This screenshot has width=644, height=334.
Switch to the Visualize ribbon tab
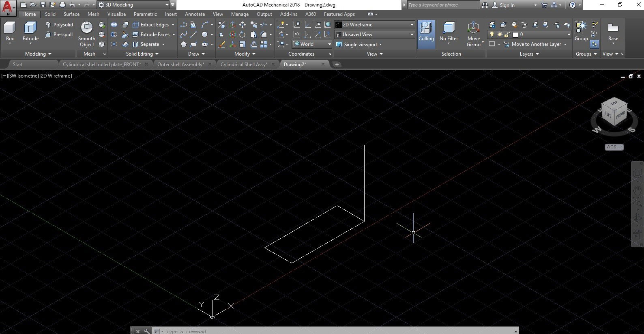[116, 14]
